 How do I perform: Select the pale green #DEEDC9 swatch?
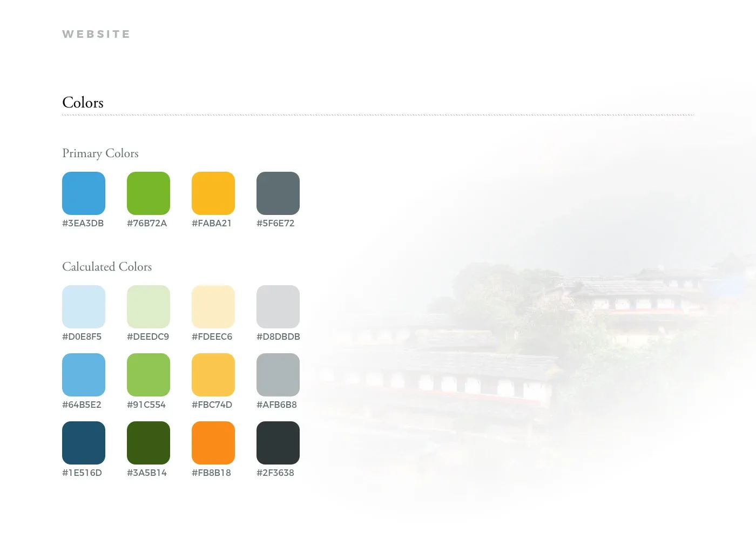click(x=148, y=307)
